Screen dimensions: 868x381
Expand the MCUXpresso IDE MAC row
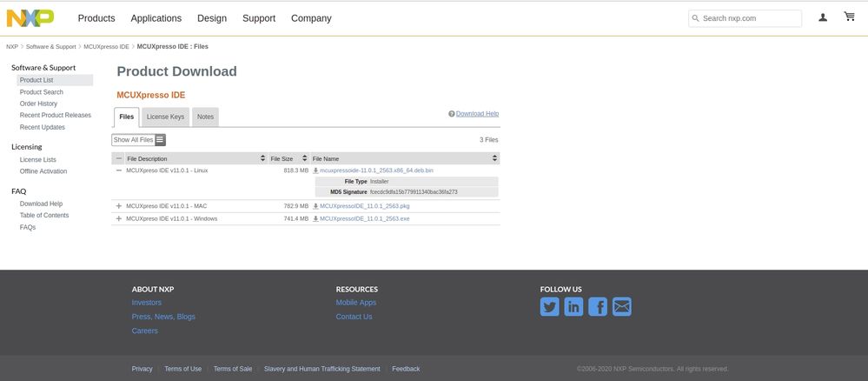tap(118, 206)
